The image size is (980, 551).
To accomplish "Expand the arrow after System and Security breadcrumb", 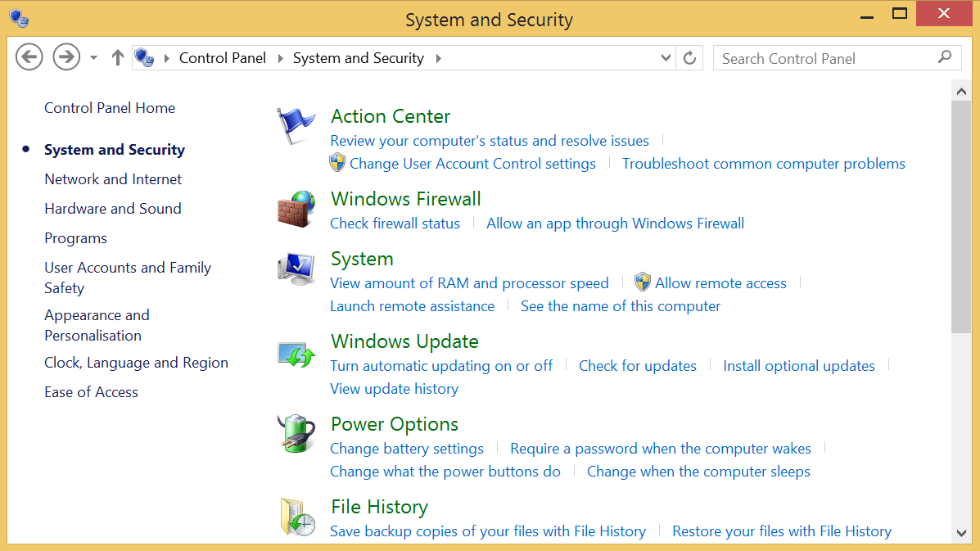I will click(438, 58).
